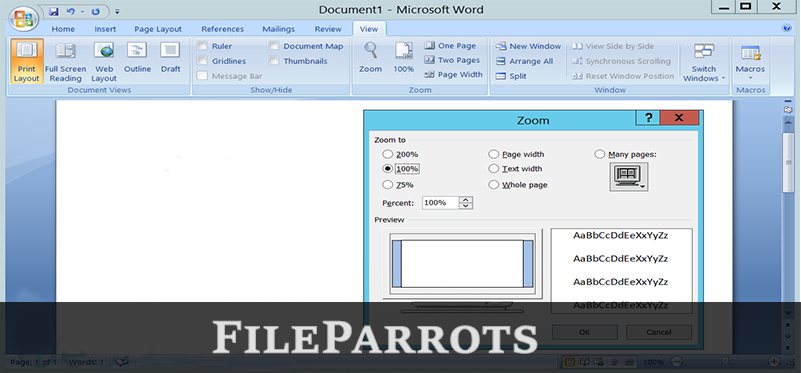Image resolution: width=801 pixels, height=373 pixels.
Task: Show Two Pages side by side
Action: coord(452,60)
